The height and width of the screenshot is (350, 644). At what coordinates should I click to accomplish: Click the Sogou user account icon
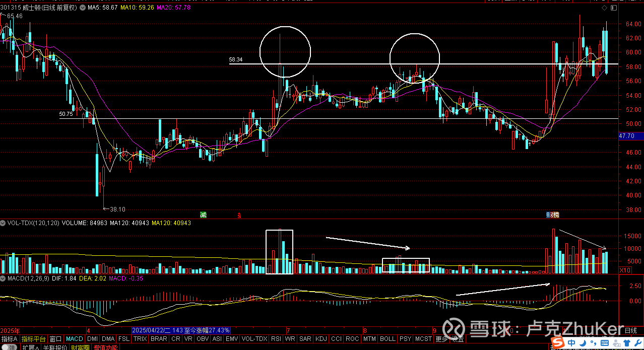[x=617, y=343]
